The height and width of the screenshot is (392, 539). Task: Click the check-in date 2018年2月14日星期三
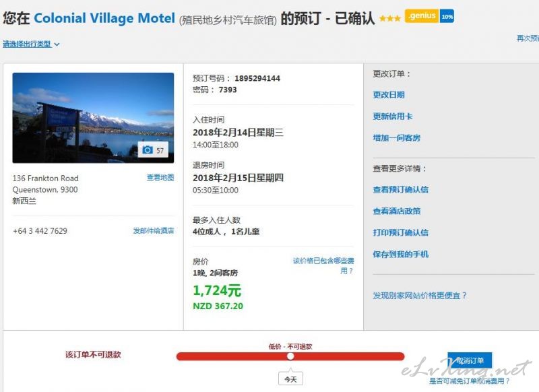238,133
